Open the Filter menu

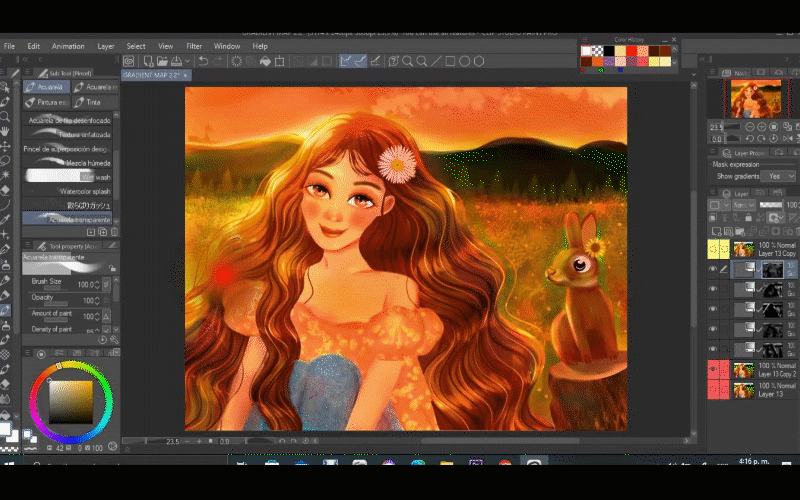tap(194, 46)
